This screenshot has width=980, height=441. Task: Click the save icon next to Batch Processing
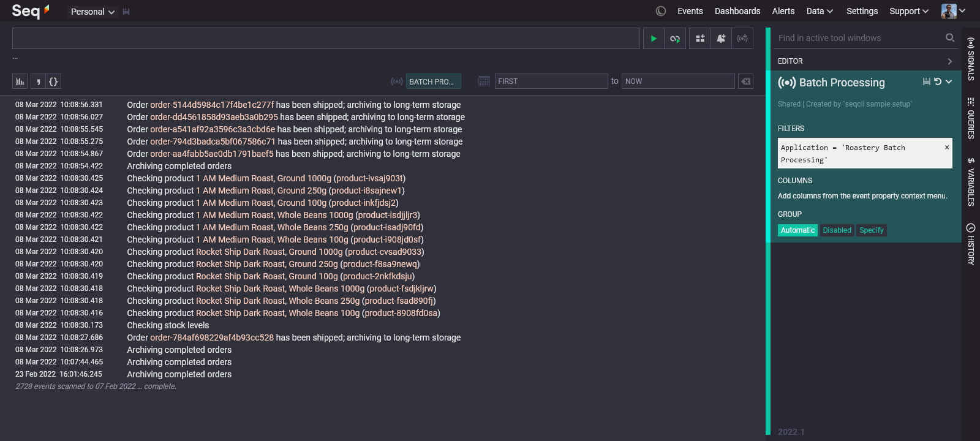point(927,81)
